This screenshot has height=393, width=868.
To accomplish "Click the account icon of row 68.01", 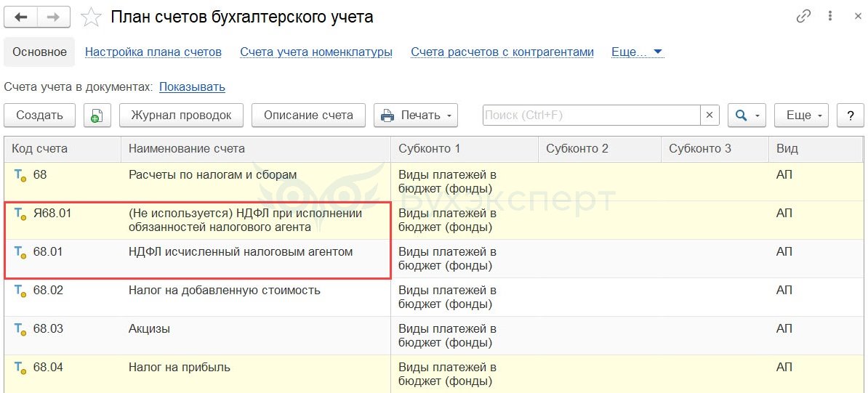I will pos(20,252).
